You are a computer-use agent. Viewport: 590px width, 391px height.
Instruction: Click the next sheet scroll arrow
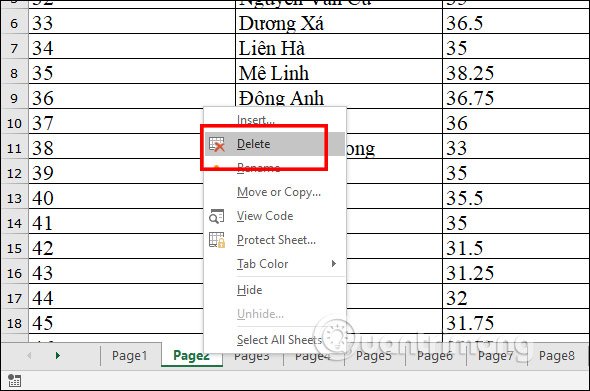tap(58, 355)
